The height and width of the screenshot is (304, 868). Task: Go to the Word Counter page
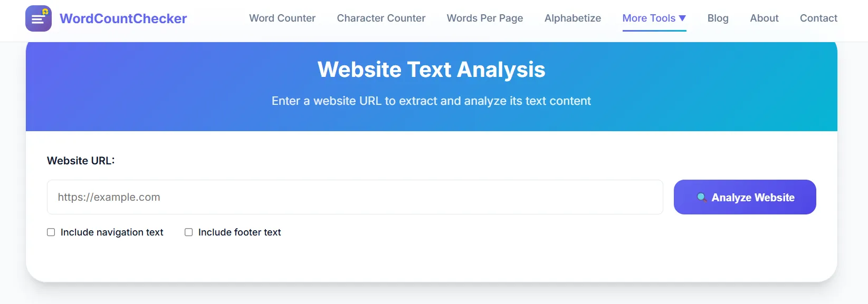pyautogui.click(x=282, y=18)
